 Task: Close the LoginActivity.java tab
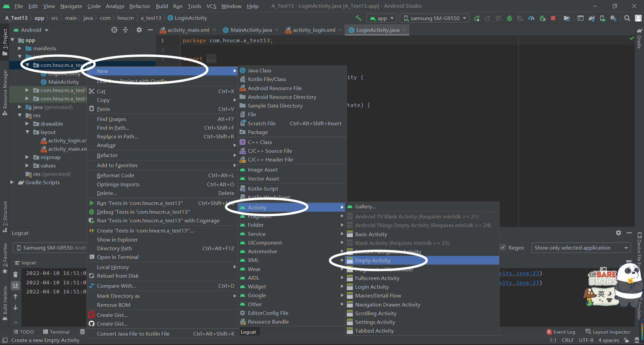404,30
